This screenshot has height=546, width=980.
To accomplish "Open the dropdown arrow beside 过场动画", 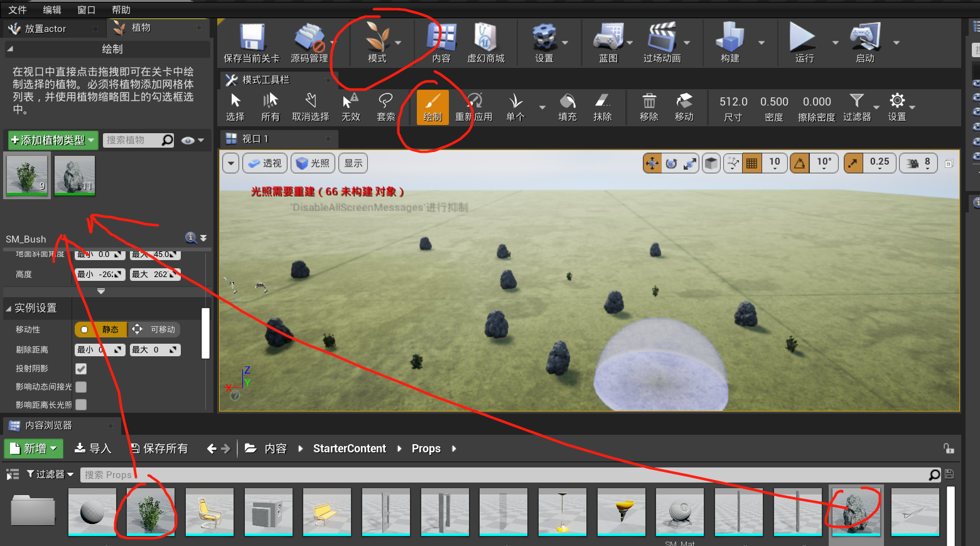I will pos(687,43).
